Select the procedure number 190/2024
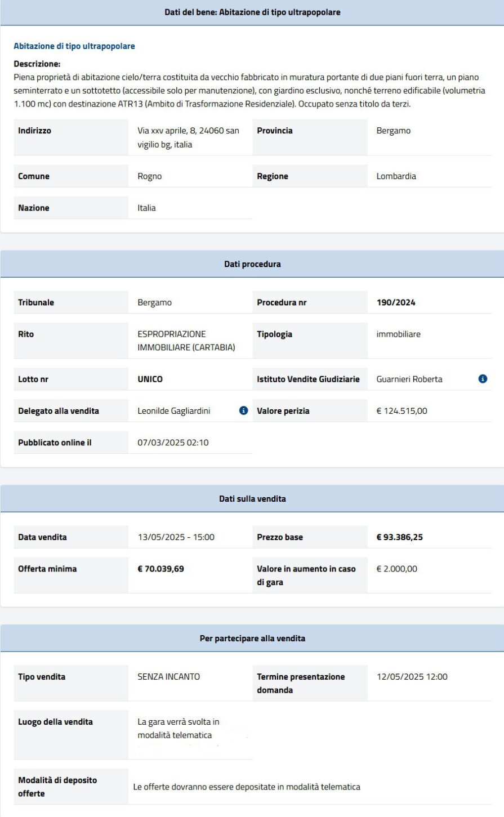 coord(396,302)
